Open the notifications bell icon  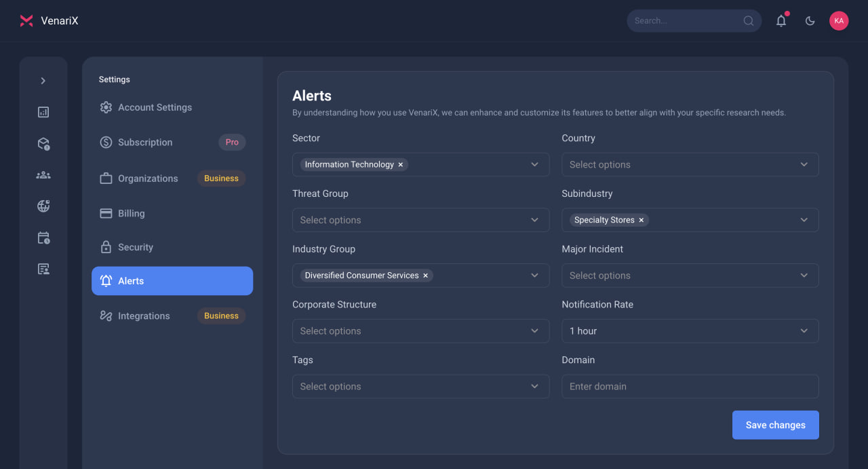781,20
